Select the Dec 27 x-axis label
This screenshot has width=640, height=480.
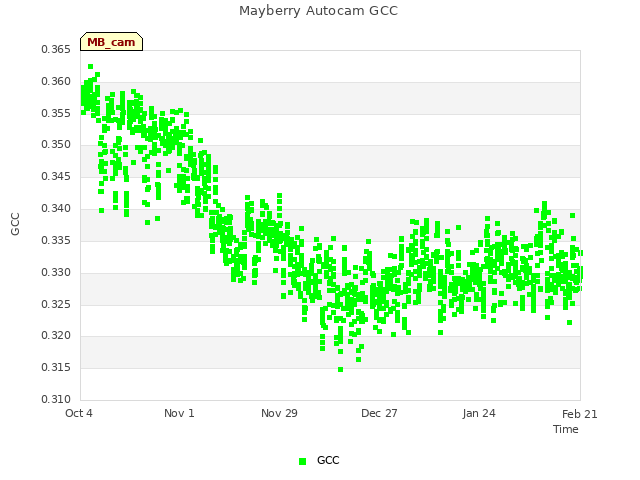point(379,413)
